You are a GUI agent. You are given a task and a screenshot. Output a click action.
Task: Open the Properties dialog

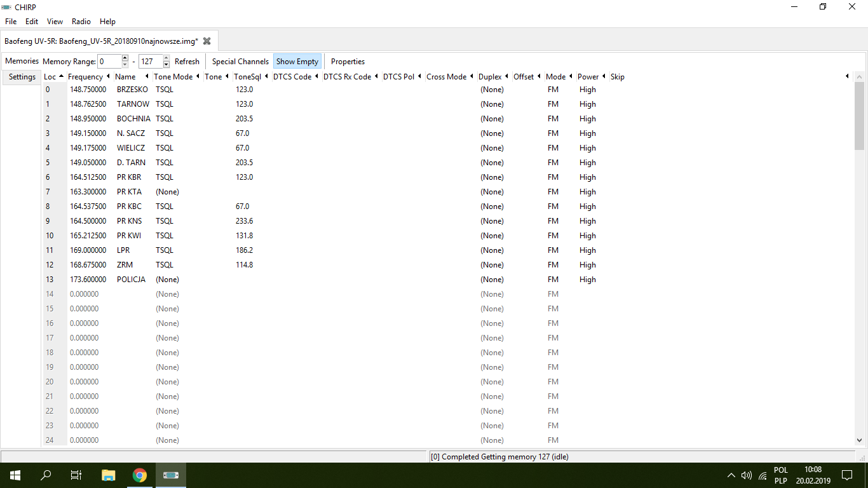click(x=348, y=62)
